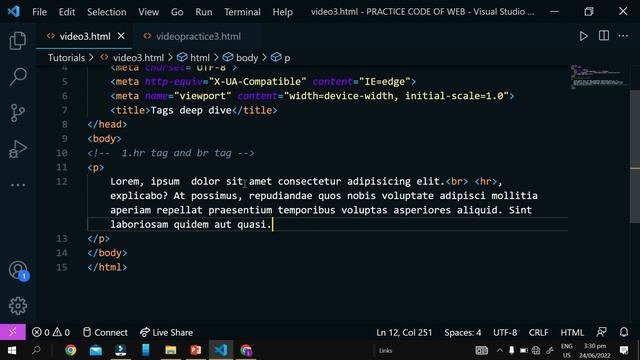Show hidden system tray icons

point(500,350)
